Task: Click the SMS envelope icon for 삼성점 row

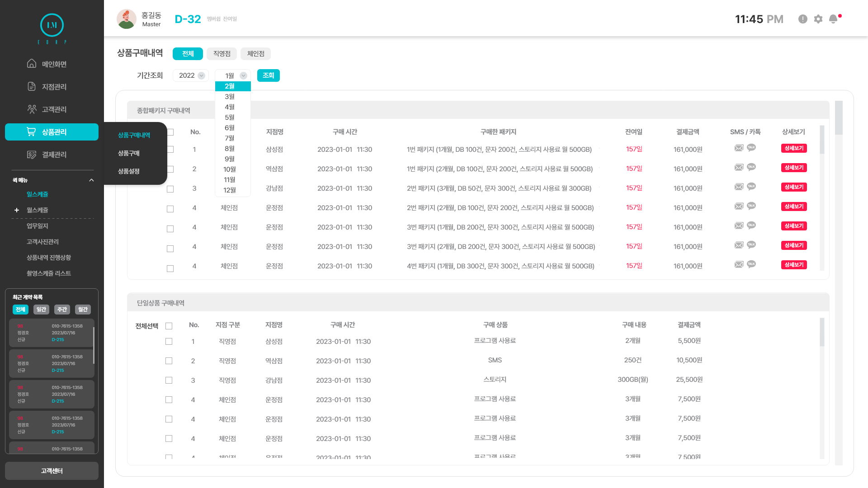Action: click(739, 148)
